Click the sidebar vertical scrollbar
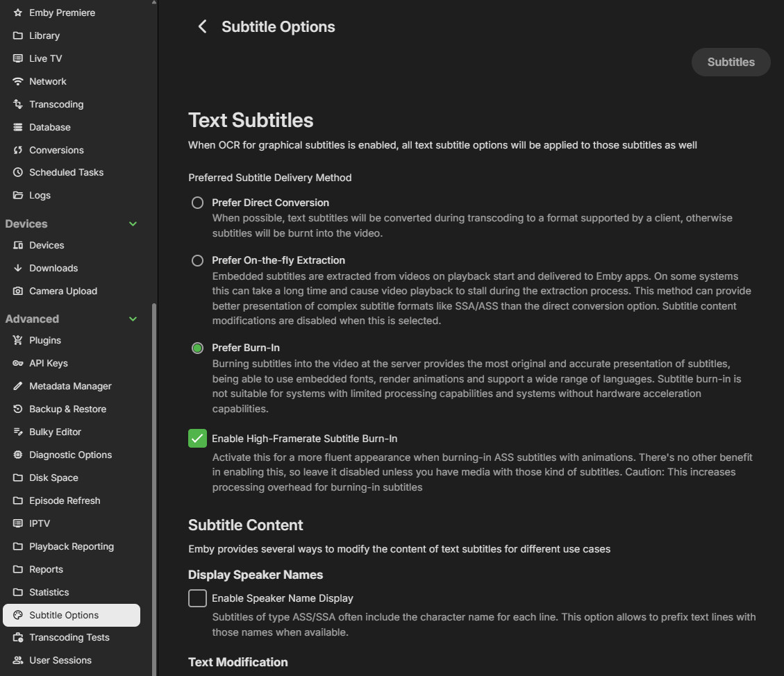784x676 pixels. point(154,486)
